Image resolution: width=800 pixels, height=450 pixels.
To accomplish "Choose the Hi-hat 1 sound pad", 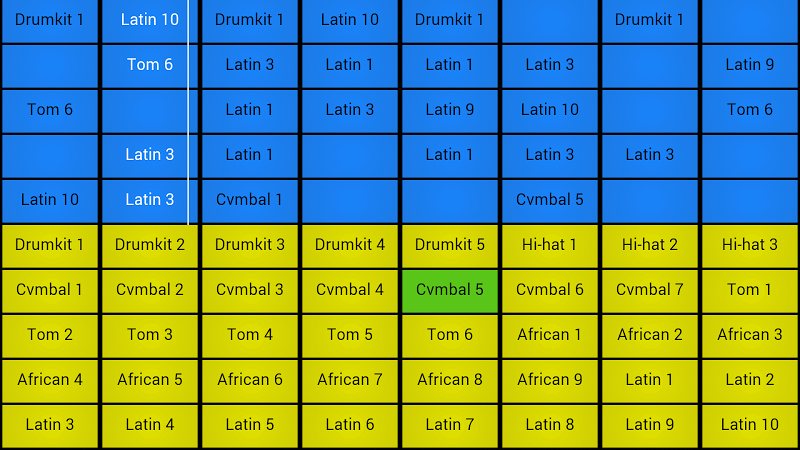I will point(549,245).
